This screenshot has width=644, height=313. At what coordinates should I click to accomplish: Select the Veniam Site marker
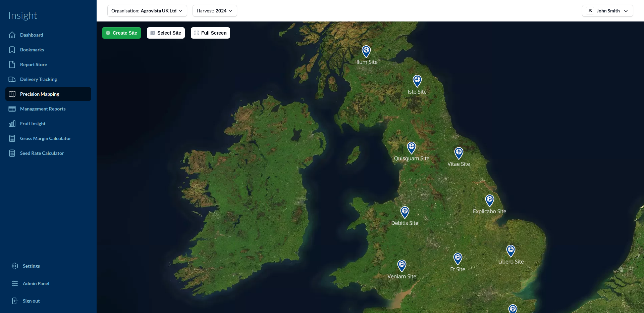coord(401,266)
